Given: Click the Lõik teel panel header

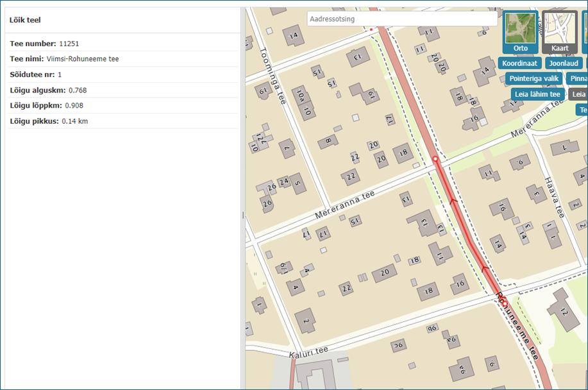Looking at the screenshot, I should click(25, 21).
